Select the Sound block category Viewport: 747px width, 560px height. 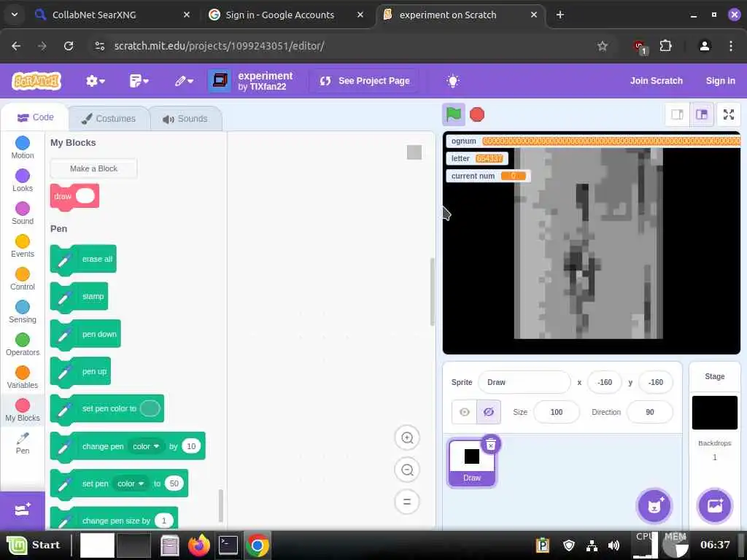pyautogui.click(x=23, y=214)
